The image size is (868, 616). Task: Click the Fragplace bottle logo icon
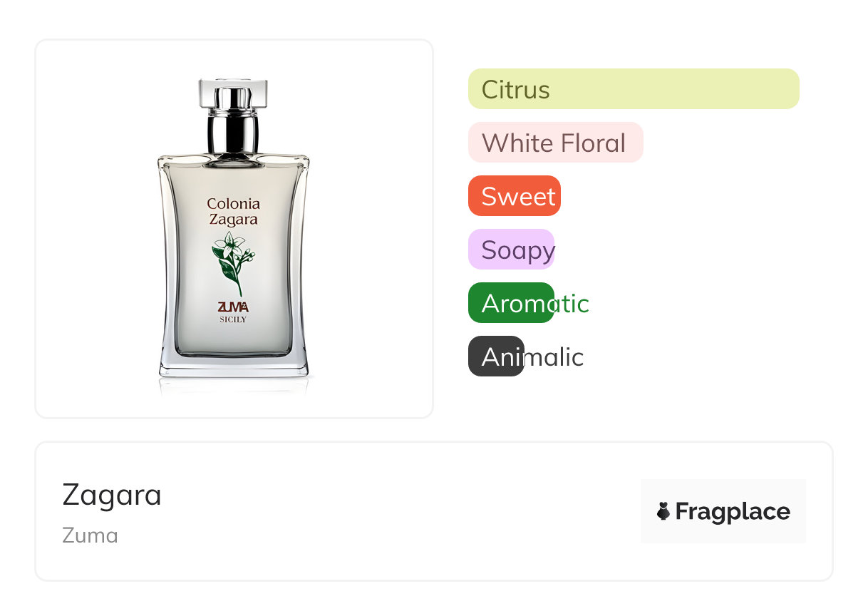(x=663, y=511)
